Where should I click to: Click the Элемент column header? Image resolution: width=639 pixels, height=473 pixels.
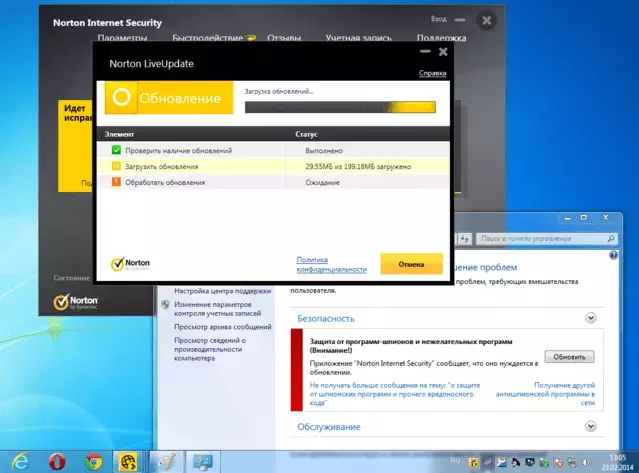pyautogui.click(x=119, y=134)
